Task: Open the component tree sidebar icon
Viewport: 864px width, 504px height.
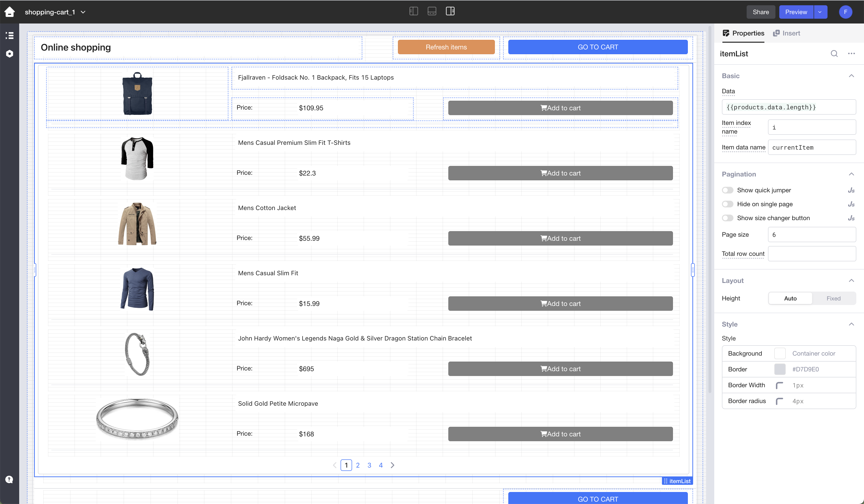Action: pyautogui.click(x=10, y=35)
